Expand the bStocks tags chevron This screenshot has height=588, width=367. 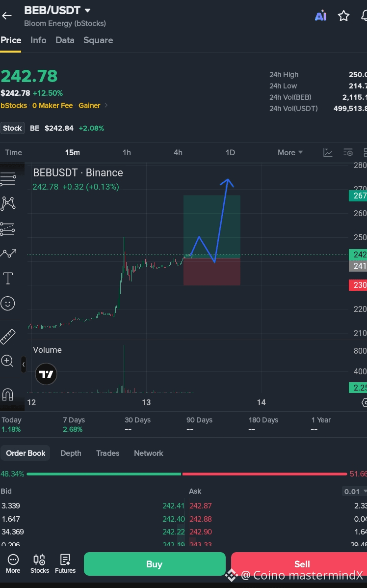tap(106, 106)
